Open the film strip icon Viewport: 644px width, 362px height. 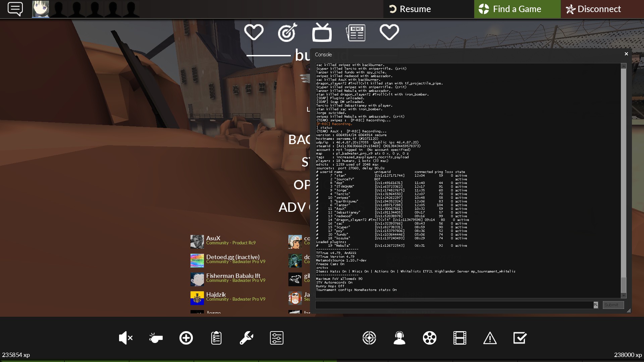click(x=460, y=338)
